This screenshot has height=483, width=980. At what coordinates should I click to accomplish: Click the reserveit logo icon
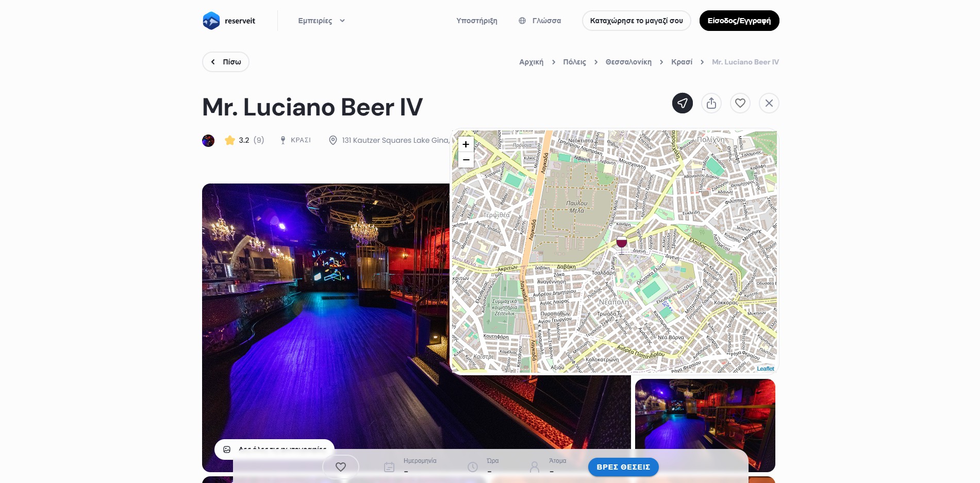pos(211,21)
